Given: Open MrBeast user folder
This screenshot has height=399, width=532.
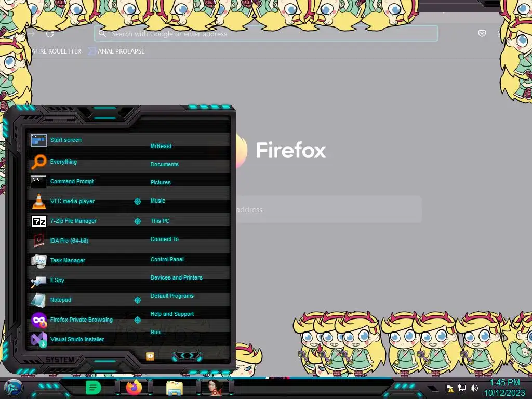Looking at the screenshot, I should pos(161,146).
